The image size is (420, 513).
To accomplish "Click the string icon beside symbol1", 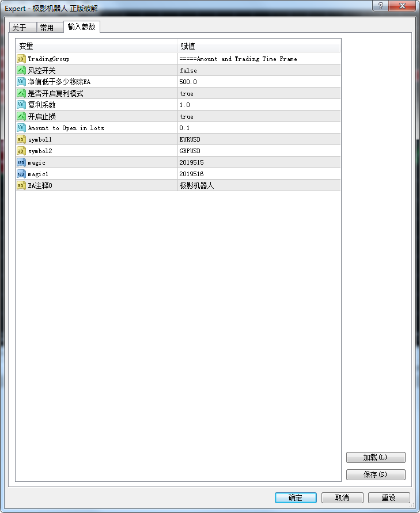I will click(x=21, y=139).
